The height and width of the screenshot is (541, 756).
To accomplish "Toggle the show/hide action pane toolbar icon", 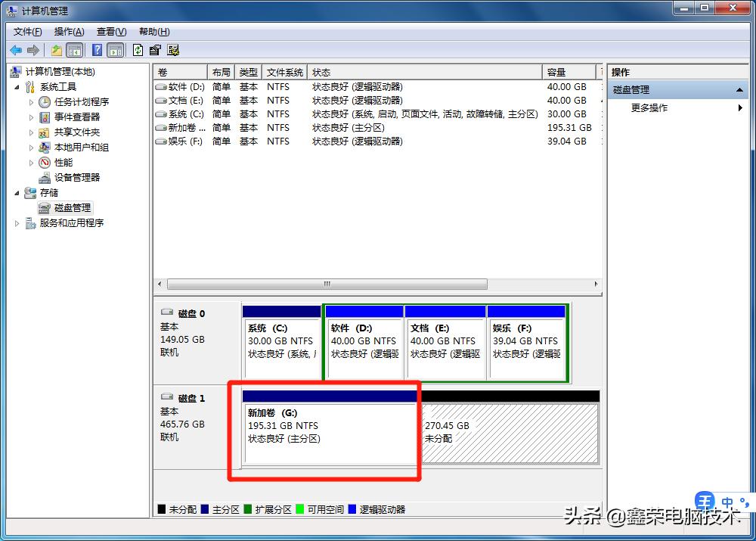I will [x=115, y=50].
